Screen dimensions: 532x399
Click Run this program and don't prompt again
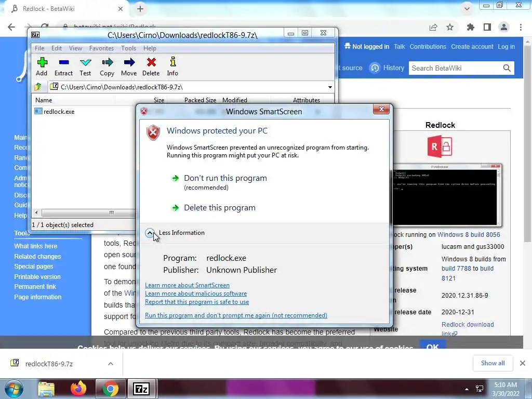[x=236, y=315]
